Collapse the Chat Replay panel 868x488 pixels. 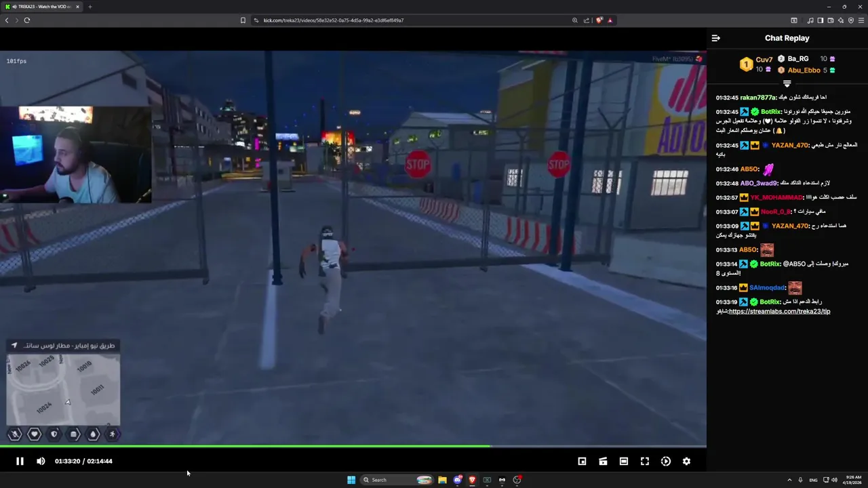[x=715, y=39]
